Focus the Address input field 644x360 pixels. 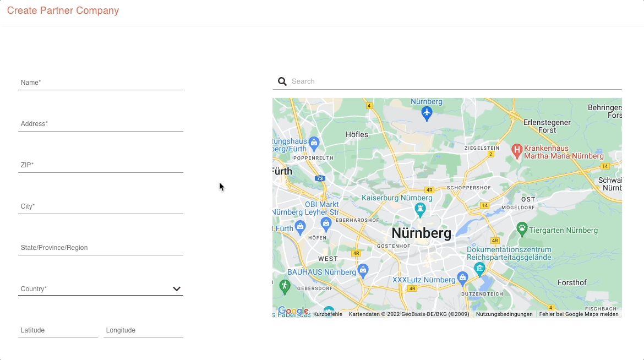[x=101, y=124]
